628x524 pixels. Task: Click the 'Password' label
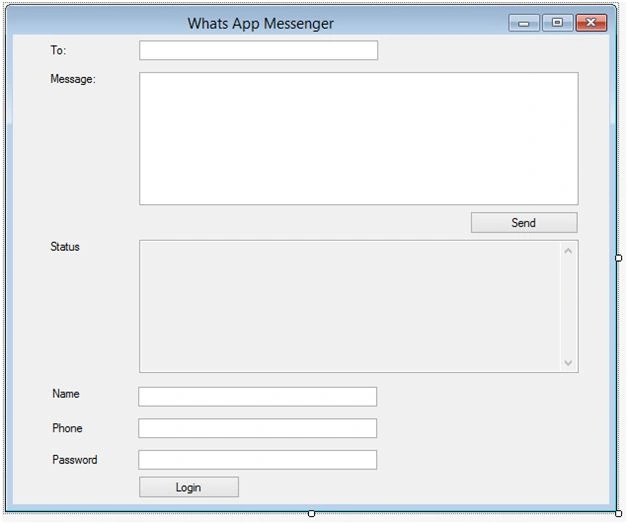click(75, 460)
